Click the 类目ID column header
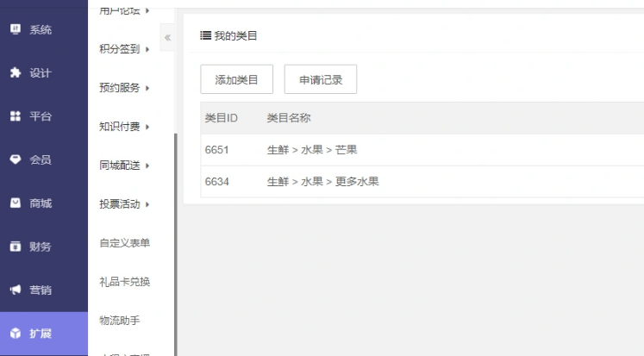This screenshot has height=356, width=644. click(x=221, y=118)
